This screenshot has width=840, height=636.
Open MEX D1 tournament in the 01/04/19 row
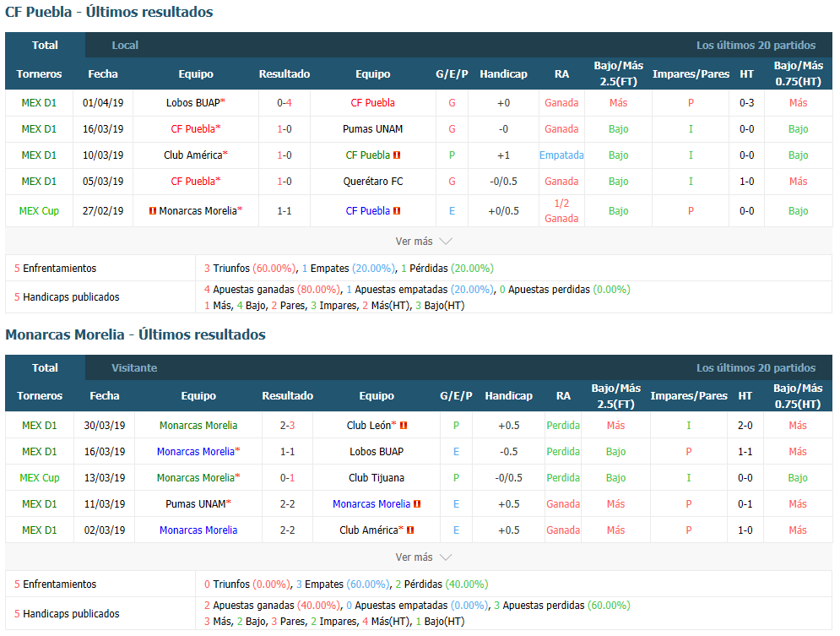(39, 103)
